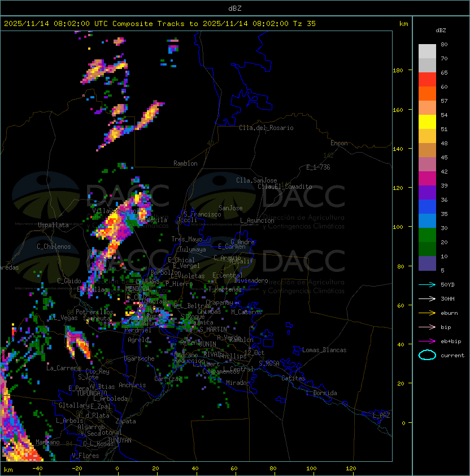Click the pink bip arrow in legend
The width and height of the screenshot is (470, 476).
(x=427, y=327)
